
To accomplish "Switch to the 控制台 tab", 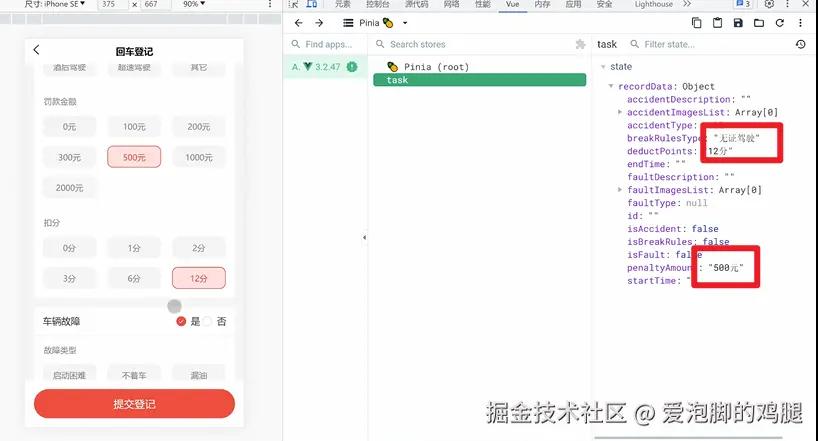I will coord(378,4).
